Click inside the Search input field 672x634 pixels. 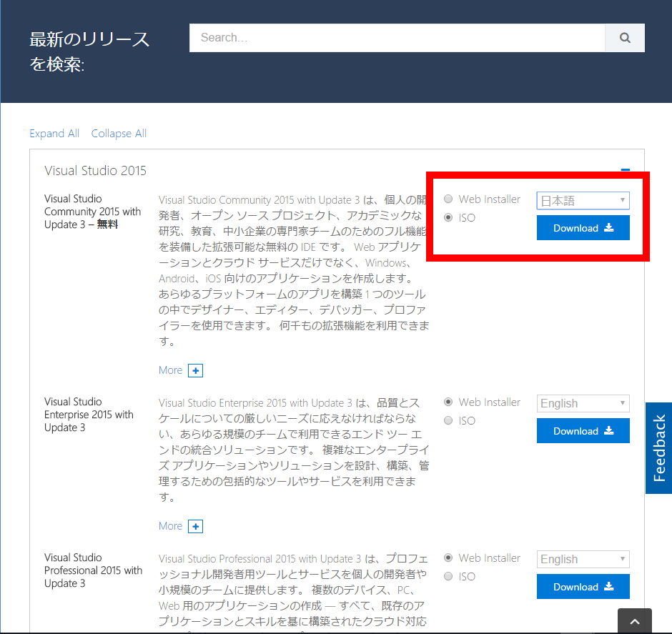[393, 37]
